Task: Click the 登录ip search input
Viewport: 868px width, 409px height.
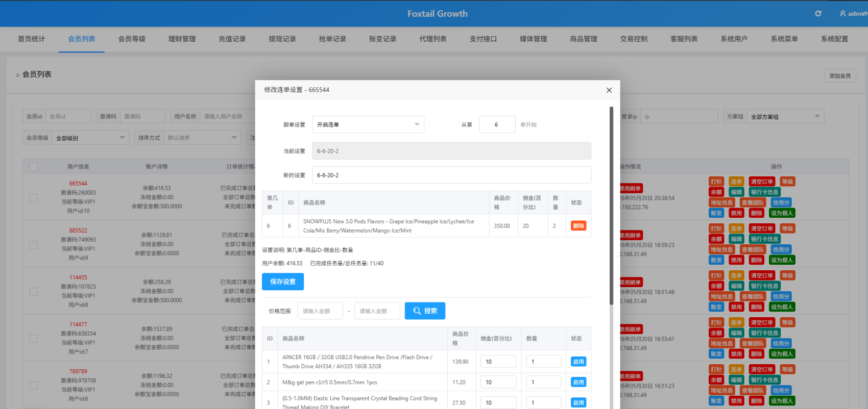Action: click(x=679, y=117)
